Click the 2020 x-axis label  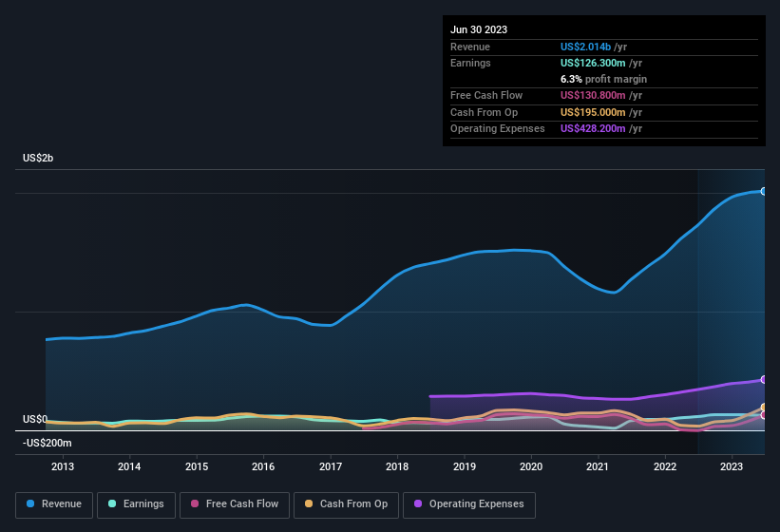531,466
